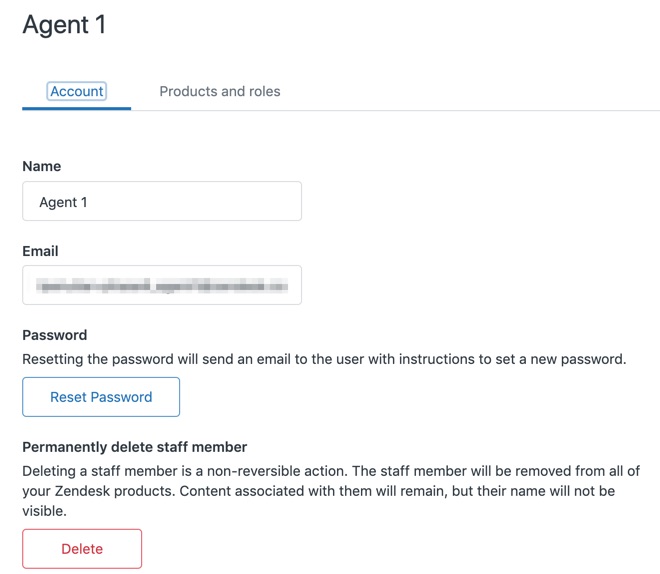Open the Products and roles tab
The height and width of the screenshot is (574, 660).
pyautogui.click(x=220, y=91)
